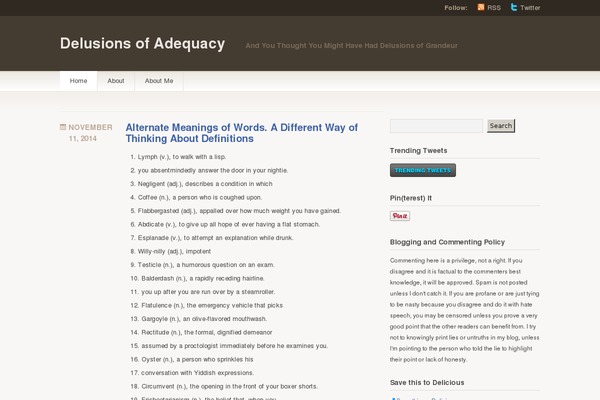Open the Twitter follow link
Viewport: 600px width, 400px height.
pos(530,8)
